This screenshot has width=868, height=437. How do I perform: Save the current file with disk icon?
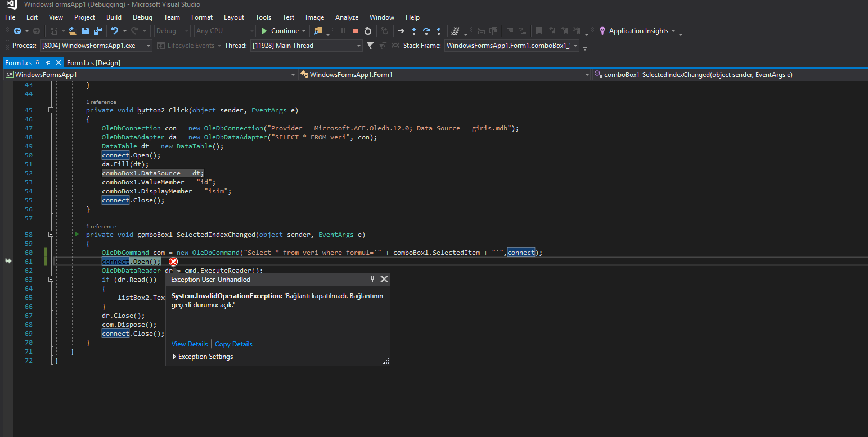86,31
